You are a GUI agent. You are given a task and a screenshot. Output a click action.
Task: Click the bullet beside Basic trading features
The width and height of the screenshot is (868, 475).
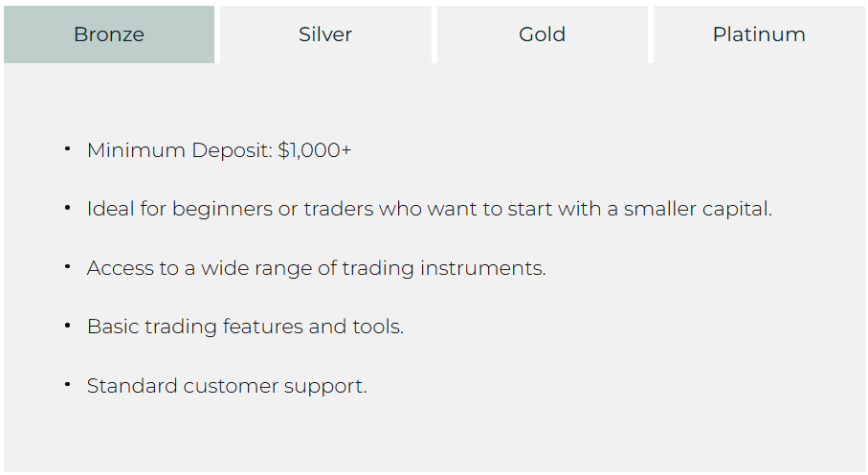click(67, 325)
